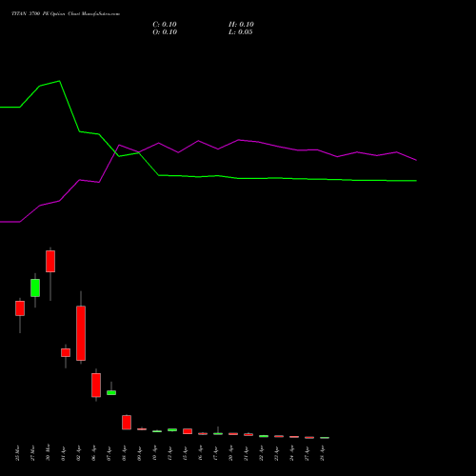
Task: Click the red candlestick above 06 Apr
Action: [96, 385]
